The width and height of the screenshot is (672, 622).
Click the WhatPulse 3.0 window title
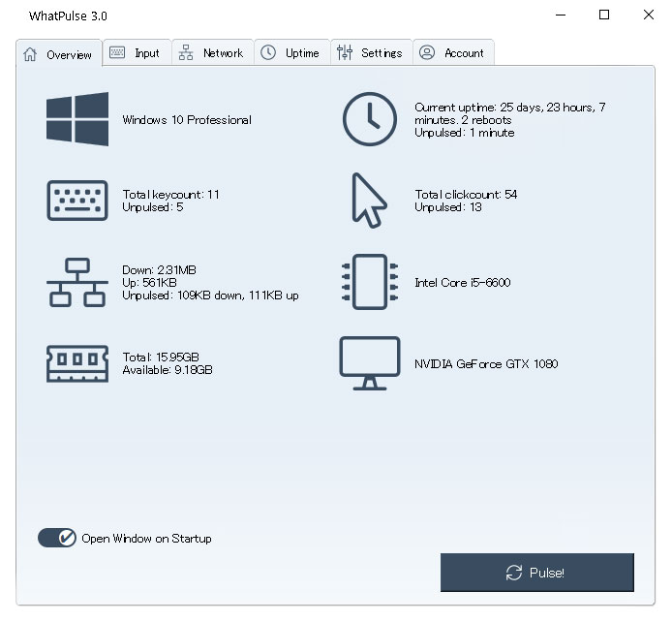[x=68, y=16]
